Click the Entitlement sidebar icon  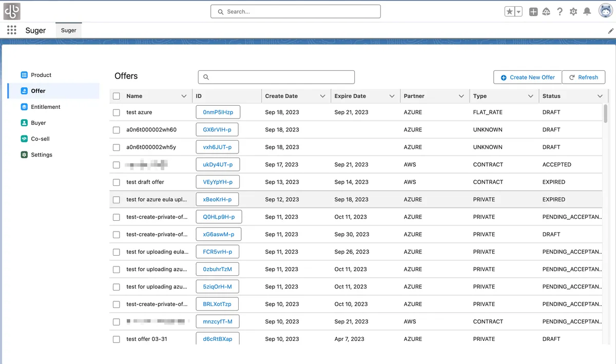click(x=24, y=107)
